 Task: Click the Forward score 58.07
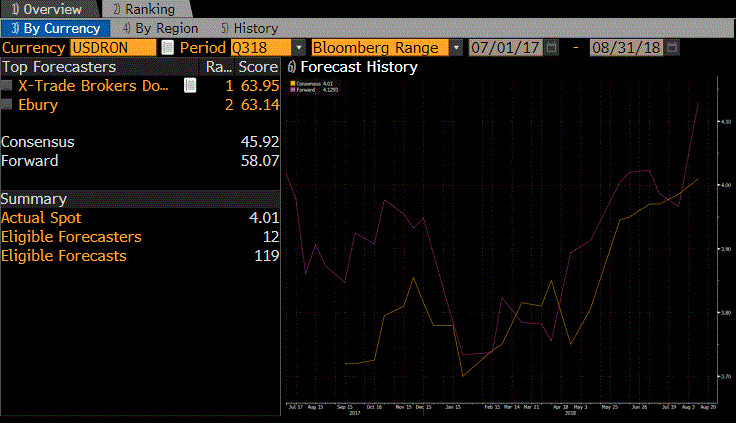260,161
